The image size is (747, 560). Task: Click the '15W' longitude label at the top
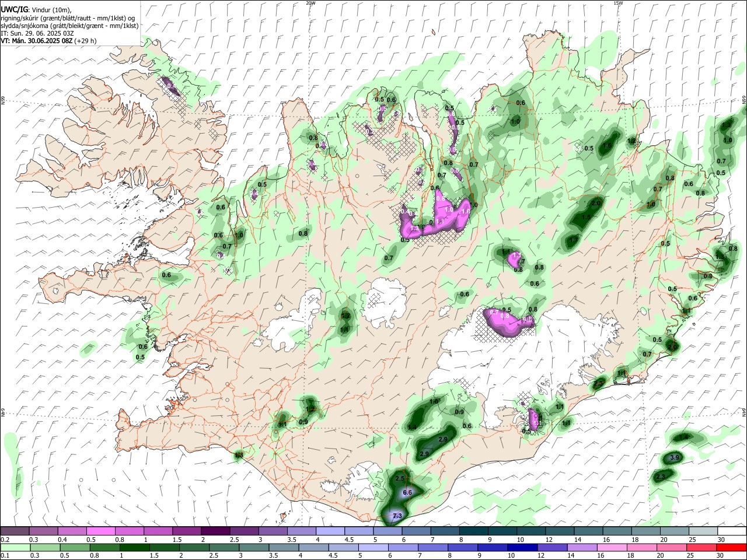coord(618,3)
